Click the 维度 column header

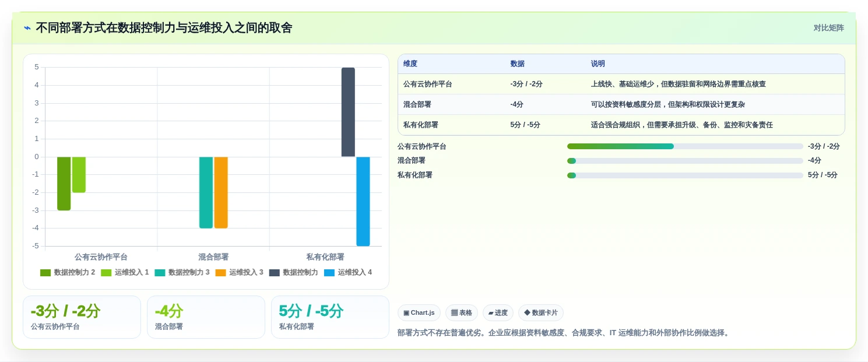(x=410, y=64)
